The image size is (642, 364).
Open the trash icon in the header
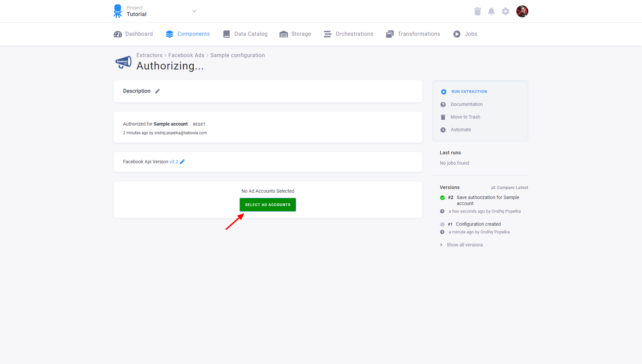tap(477, 11)
